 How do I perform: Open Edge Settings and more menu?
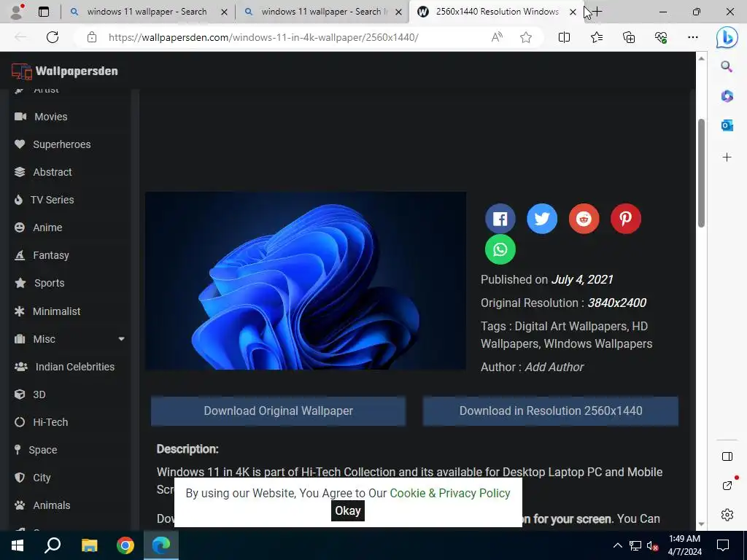point(693,37)
